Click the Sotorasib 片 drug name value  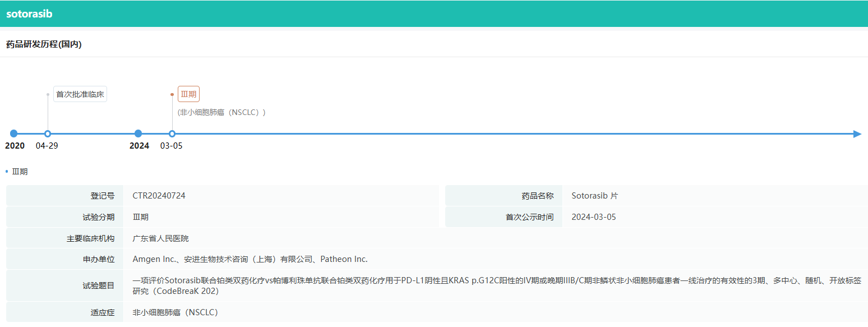click(594, 196)
